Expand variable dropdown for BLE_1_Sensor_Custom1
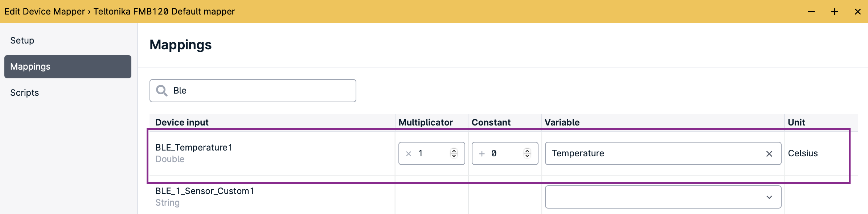 click(769, 197)
